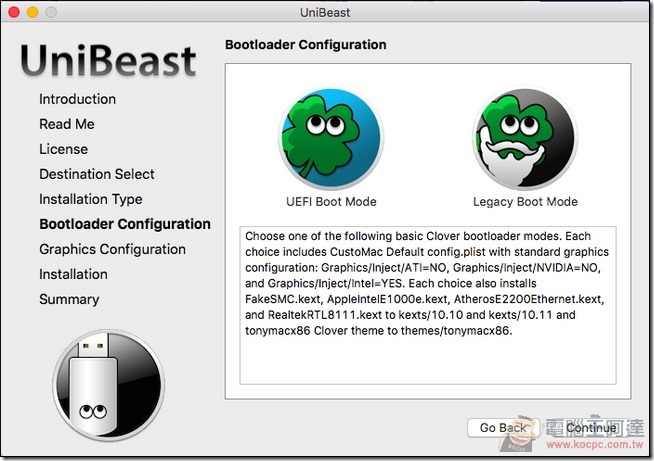Select the Installation step in sidebar
654x461 pixels.
(x=73, y=275)
